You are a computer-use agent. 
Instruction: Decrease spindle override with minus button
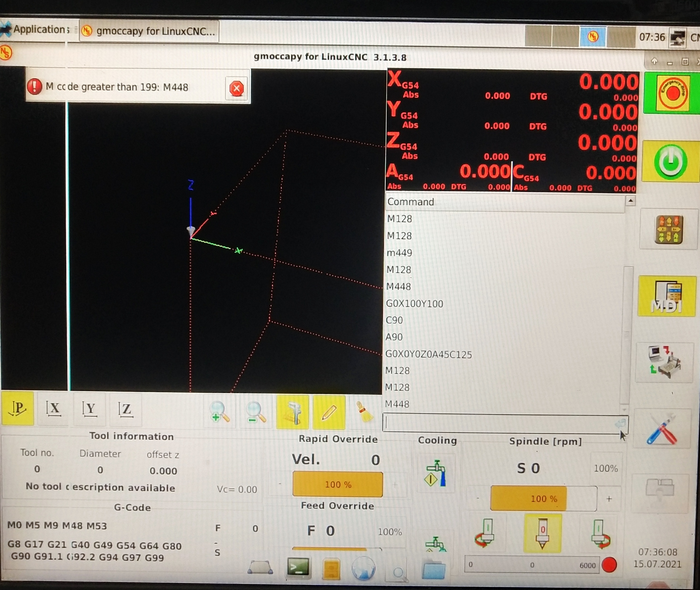click(478, 498)
